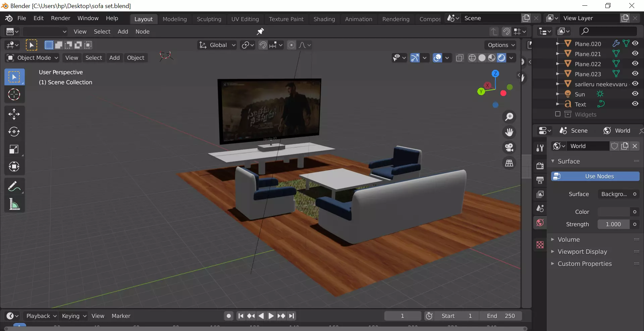Switch to the Shading workspace tab
The width and height of the screenshot is (644, 331).
pos(324,19)
